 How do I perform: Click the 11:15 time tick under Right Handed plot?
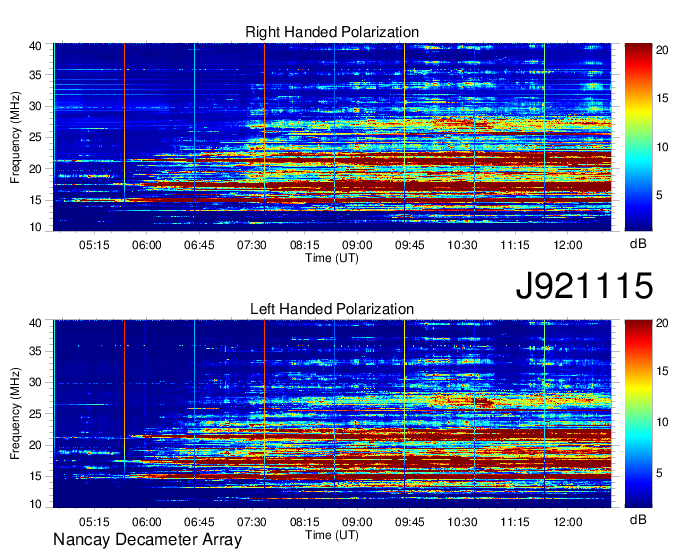[x=515, y=245]
